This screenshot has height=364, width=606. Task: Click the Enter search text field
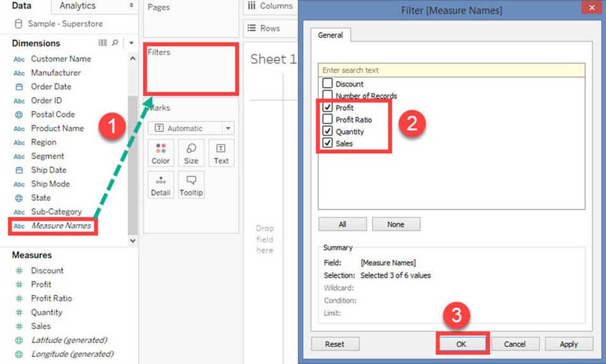(x=451, y=70)
